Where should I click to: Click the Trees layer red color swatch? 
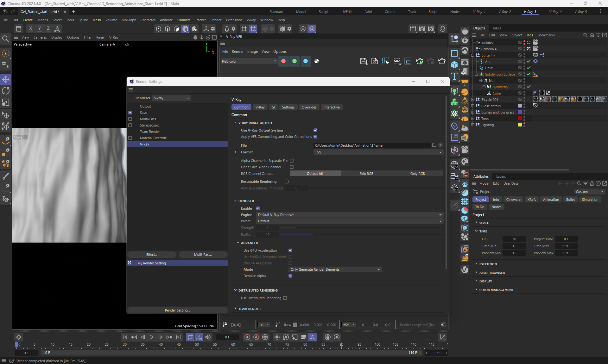point(520,118)
